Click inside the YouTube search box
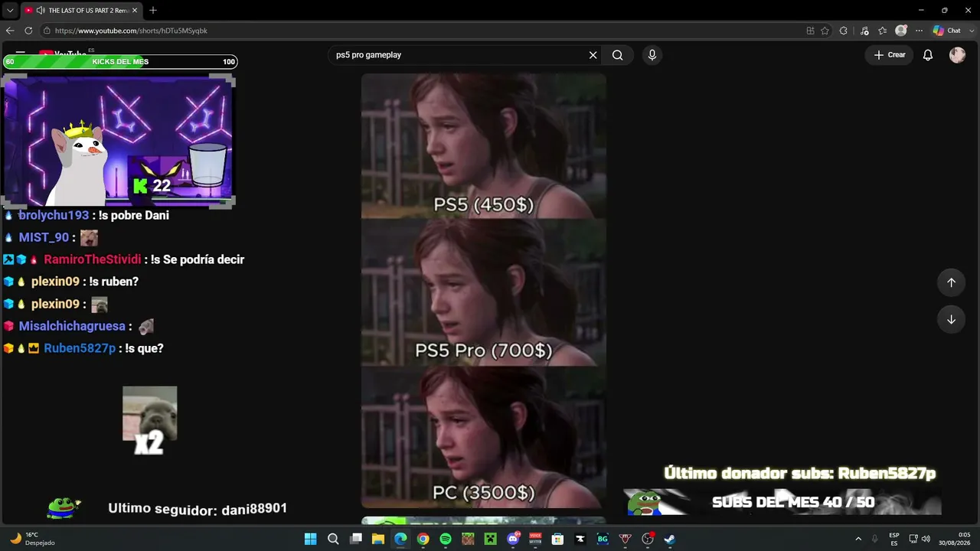The width and height of the screenshot is (980, 551). click(458, 55)
